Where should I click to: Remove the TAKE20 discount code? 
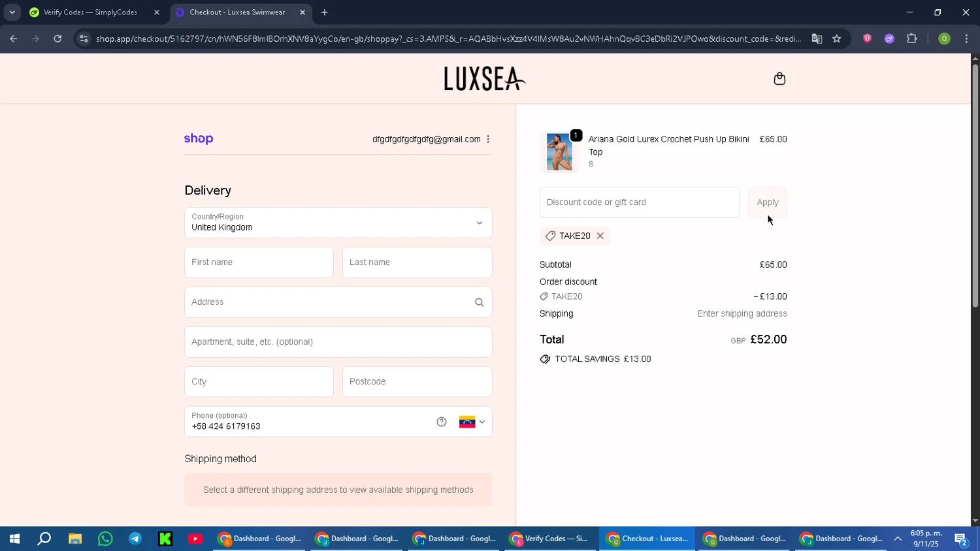click(600, 236)
